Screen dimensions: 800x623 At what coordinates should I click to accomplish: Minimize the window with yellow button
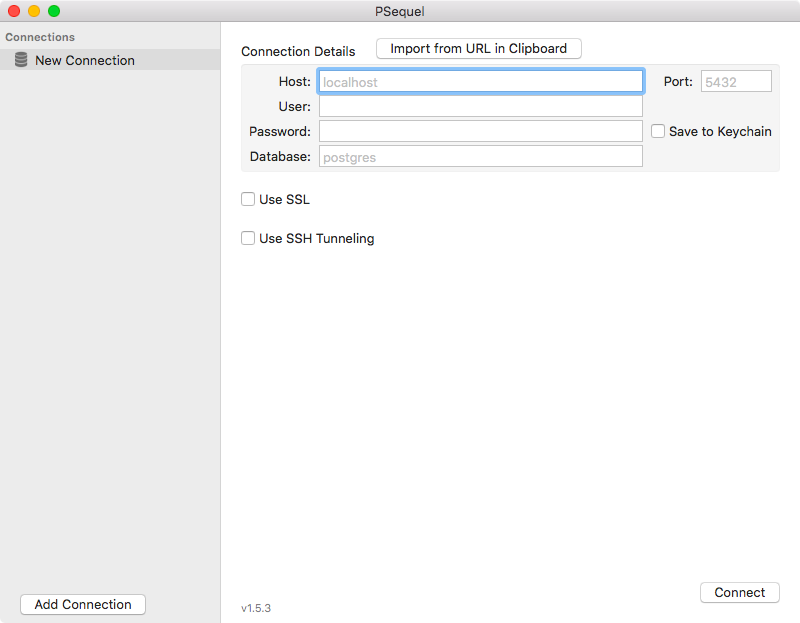pyautogui.click(x=34, y=11)
